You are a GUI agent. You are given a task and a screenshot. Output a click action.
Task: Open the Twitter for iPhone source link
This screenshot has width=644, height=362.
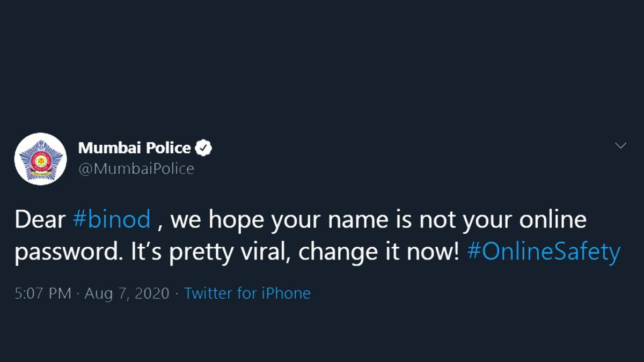coord(248,293)
